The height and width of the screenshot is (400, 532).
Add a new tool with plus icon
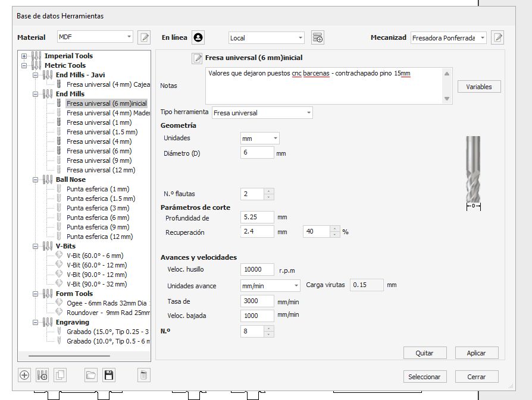tap(24, 375)
